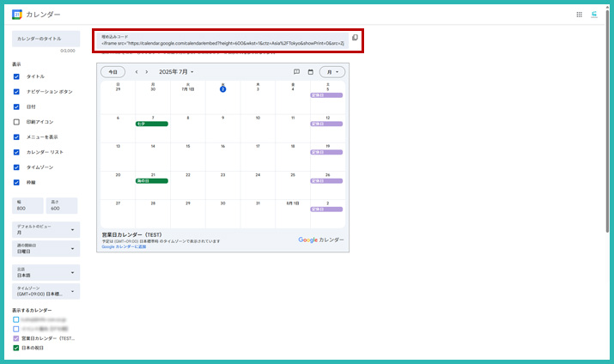The width and height of the screenshot is (614, 364).
Task: Click the purple 営業日カレンダー checkbox
Action: 16,338
